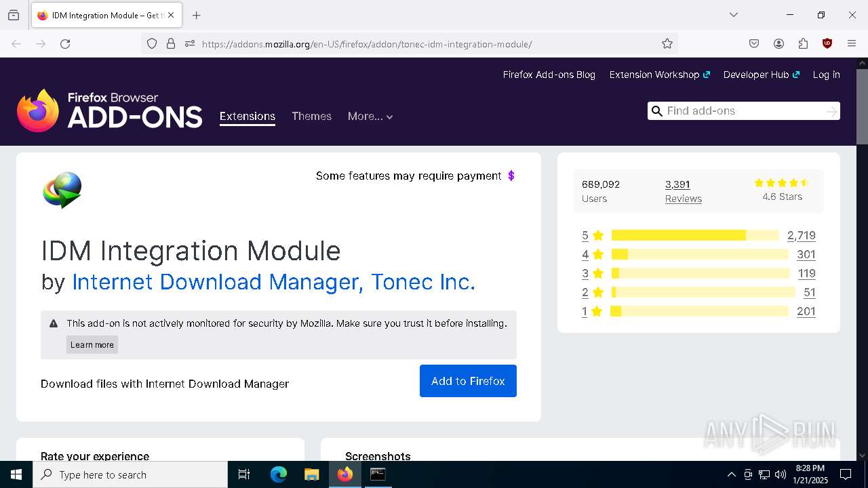868x488 pixels.
Task: Launch Microsoft Edge from taskbar
Action: [x=279, y=474]
